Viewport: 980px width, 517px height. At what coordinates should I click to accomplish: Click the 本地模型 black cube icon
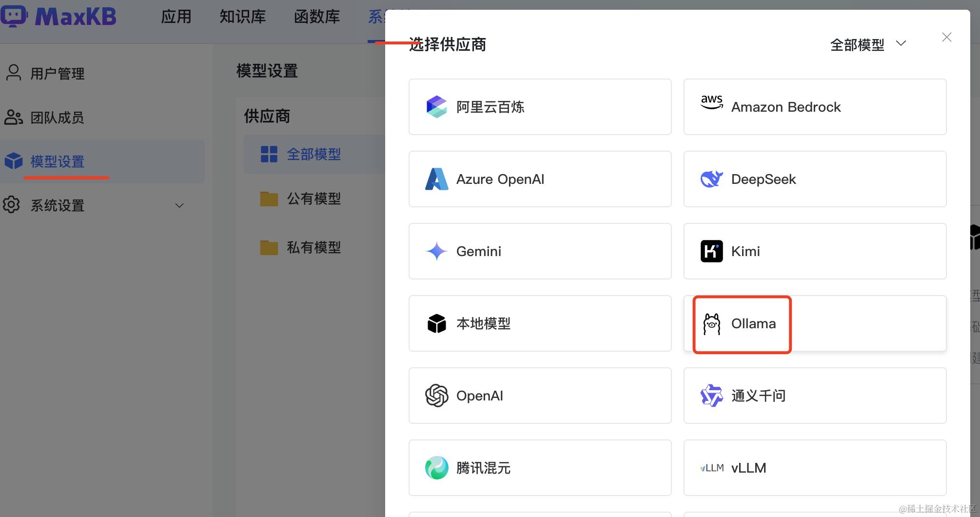point(436,323)
